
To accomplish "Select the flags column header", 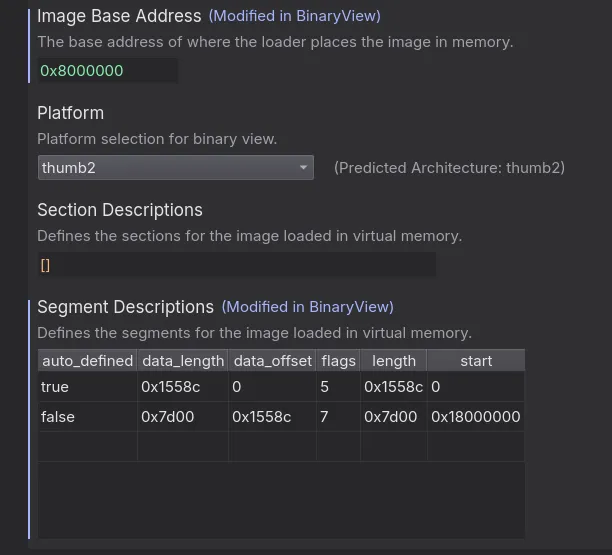I will coord(338,361).
